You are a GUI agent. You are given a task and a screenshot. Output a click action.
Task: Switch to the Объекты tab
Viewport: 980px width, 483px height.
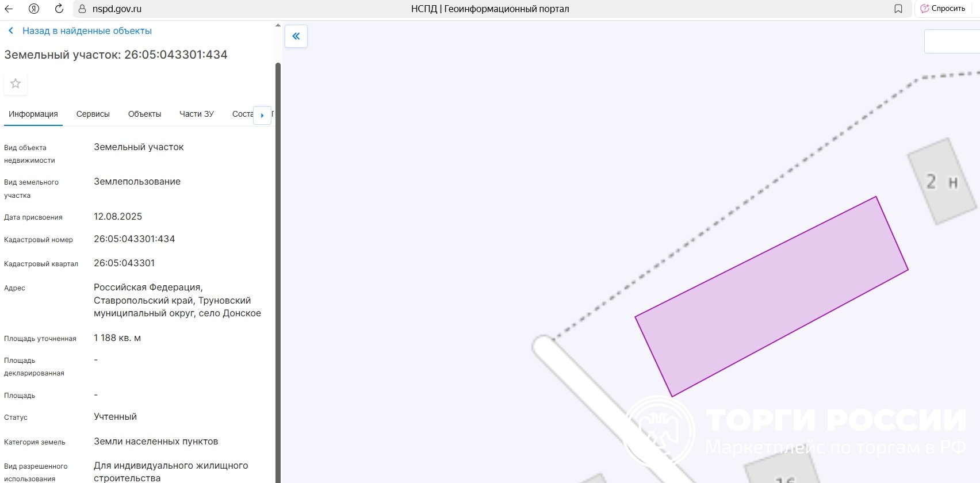click(x=144, y=114)
